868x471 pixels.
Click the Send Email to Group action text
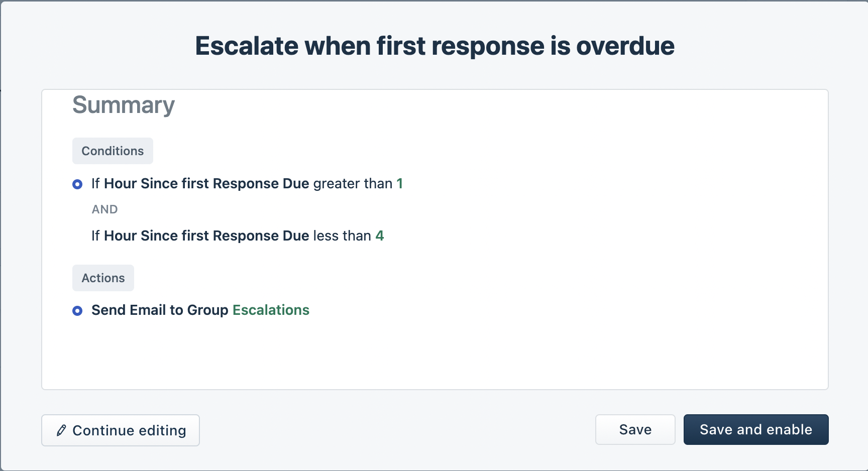coord(161,310)
